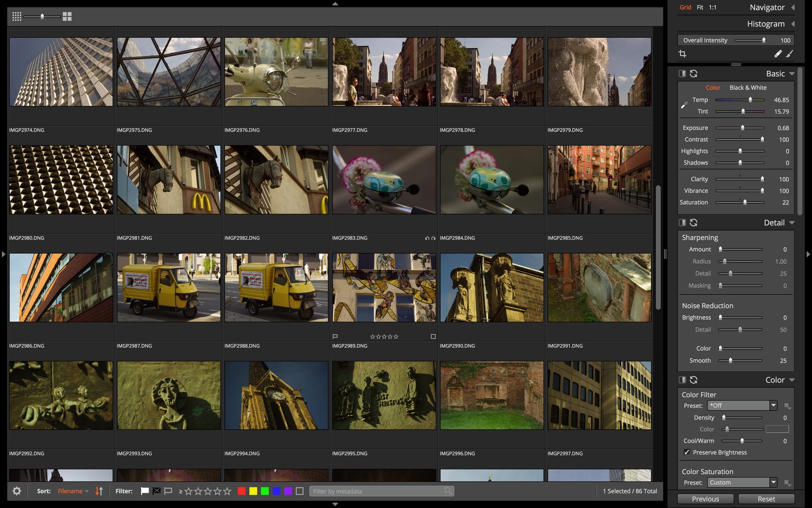The height and width of the screenshot is (508, 812).
Task: Open Color Filter preset options menu icon
Action: (x=787, y=406)
